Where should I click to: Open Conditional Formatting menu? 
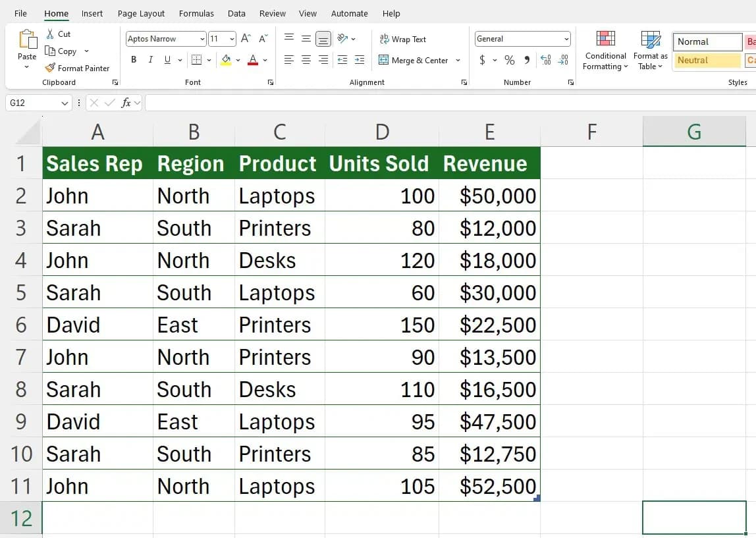606,51
